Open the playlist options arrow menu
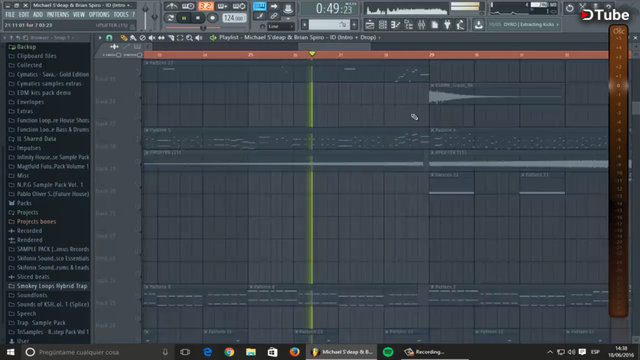 (x=100, y=38)
